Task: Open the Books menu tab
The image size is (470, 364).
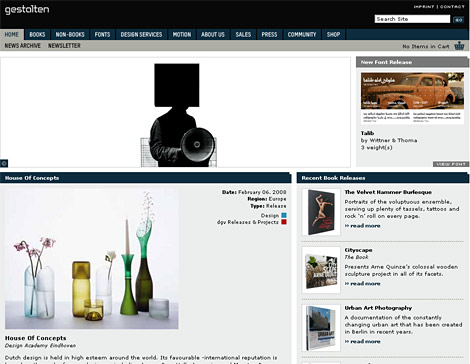Action: pos(37,34)
